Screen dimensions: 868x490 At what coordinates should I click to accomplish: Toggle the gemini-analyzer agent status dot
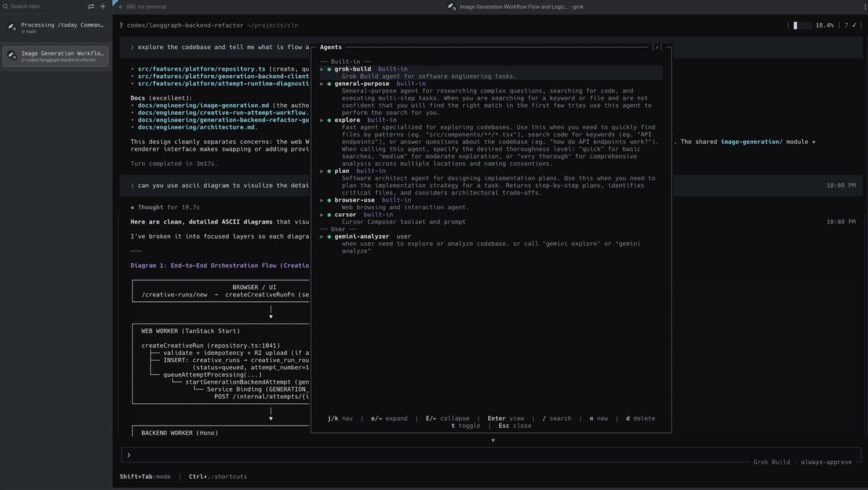click(329, 236)
